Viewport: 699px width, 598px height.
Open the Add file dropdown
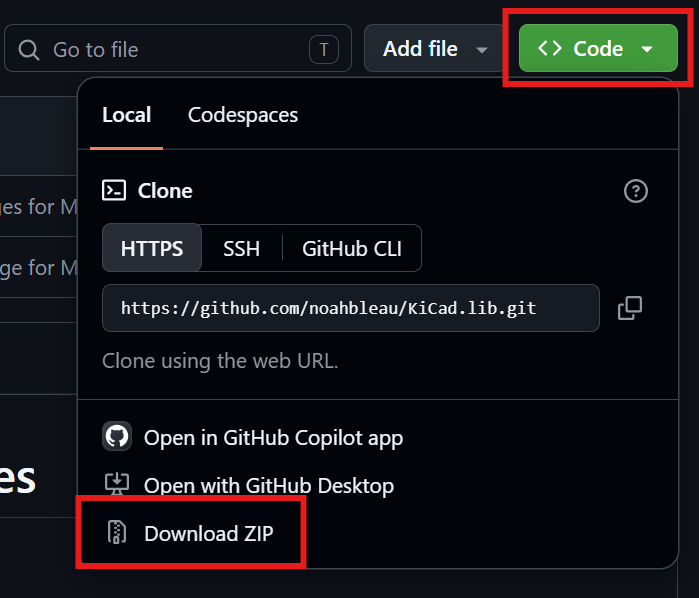[434, 48]
